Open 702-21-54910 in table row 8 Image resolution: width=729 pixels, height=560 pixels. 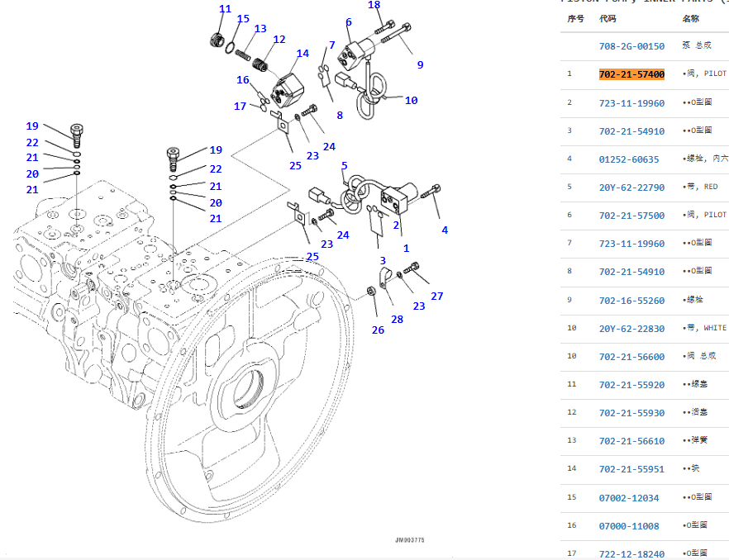[x=631, y=272]
